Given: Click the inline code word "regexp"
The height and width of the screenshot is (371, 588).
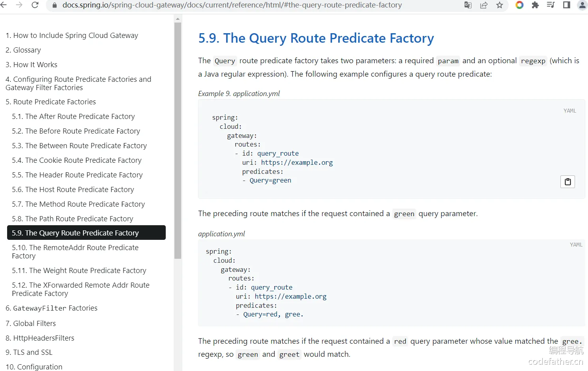Looking at the screenshot, I should (533, 61).
